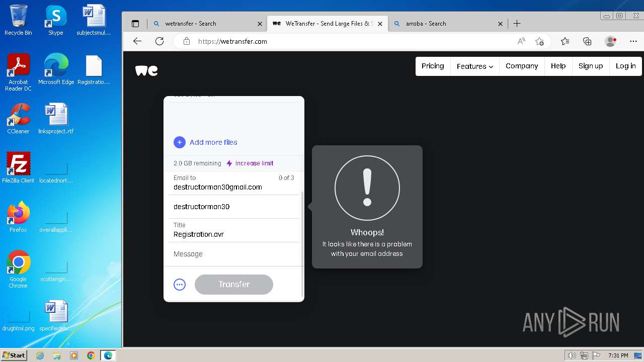
Task: Open the Company menu item
Action: pos(522,66)
